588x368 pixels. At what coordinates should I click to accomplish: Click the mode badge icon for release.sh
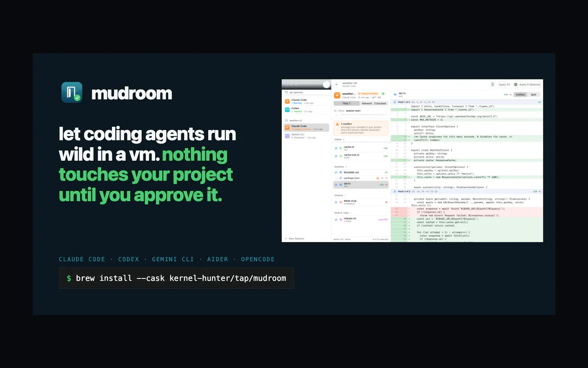341,220
